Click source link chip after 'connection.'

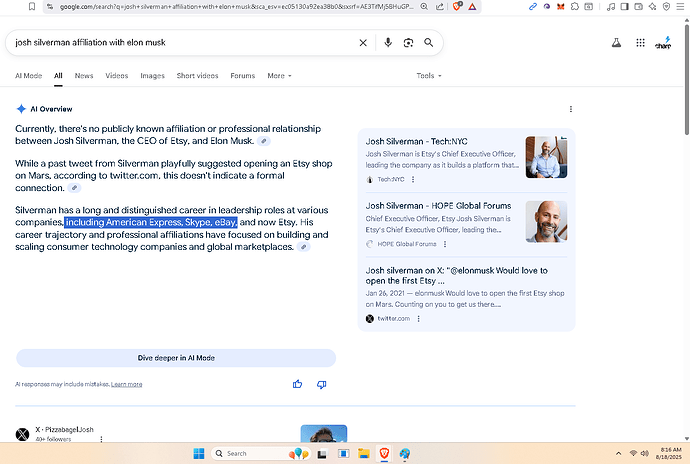click(x=74, y=188)
